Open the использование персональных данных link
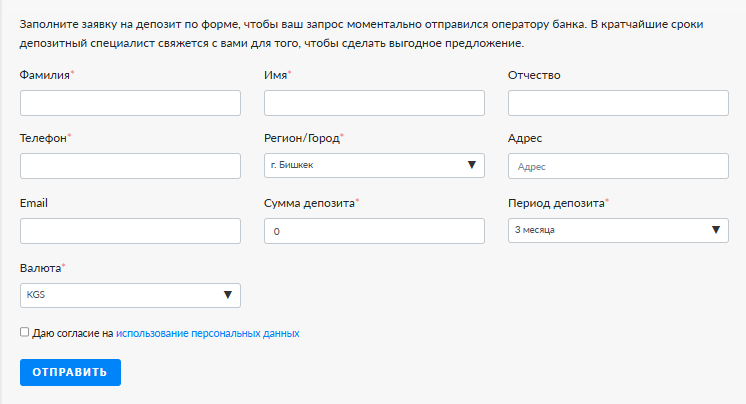746x404 pixels. (x=207, y=334)
